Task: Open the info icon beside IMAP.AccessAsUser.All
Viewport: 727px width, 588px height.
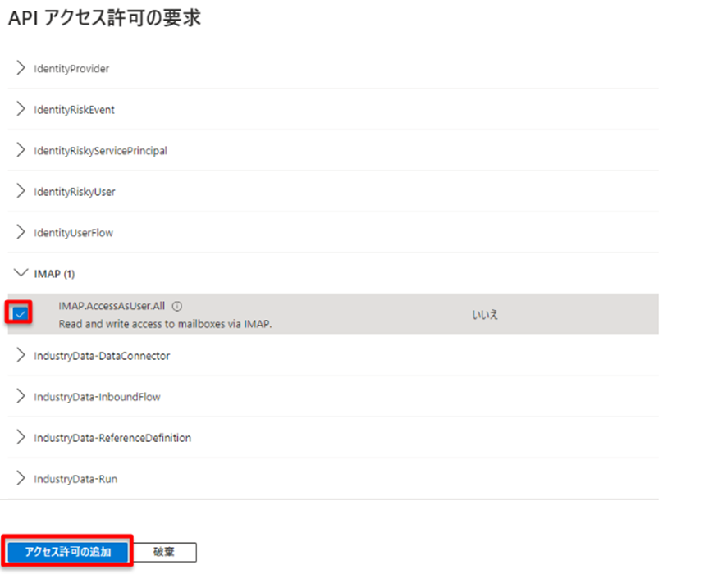Action: (x=177, y=306)
